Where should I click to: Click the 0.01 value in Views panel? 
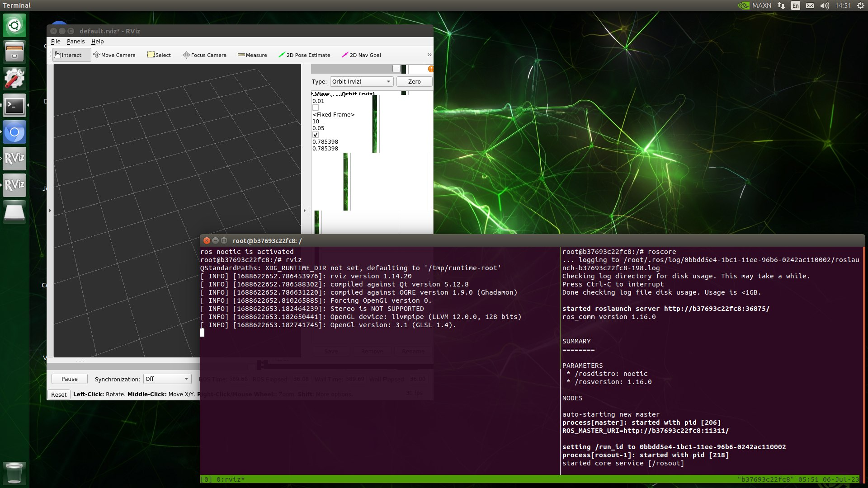[x=318, y=101]
